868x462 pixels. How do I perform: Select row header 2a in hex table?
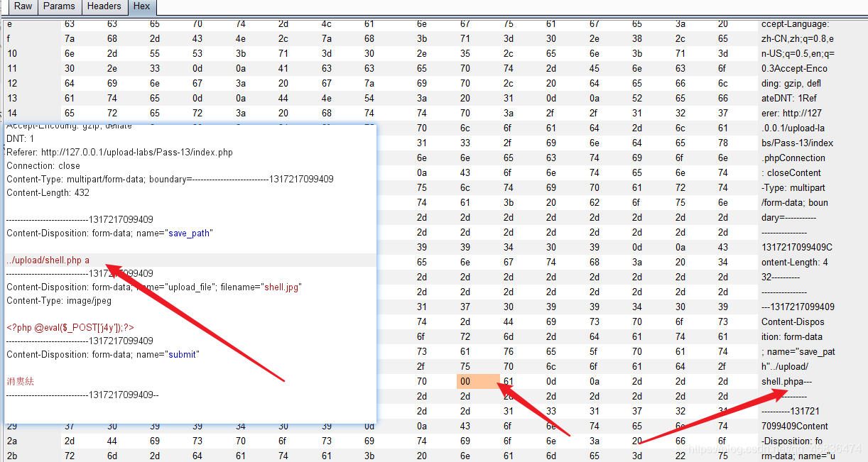click(x=12, y=441)
